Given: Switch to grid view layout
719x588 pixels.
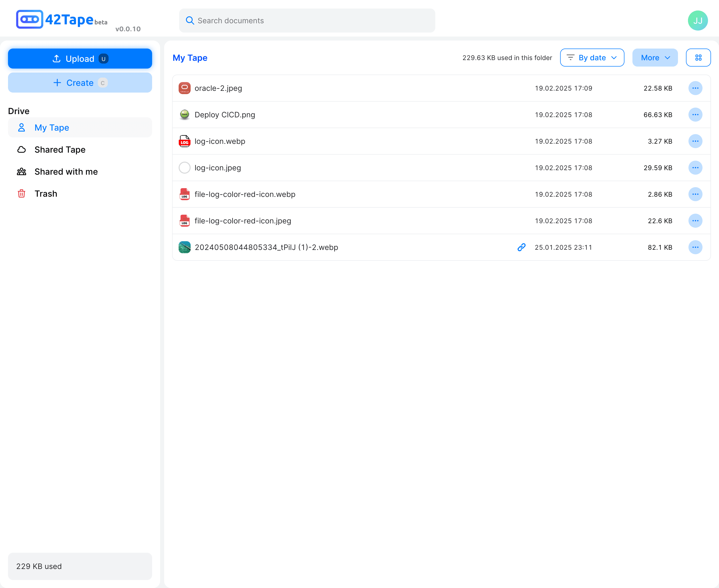Looking at the screenshot, I should tap(698, 58).
